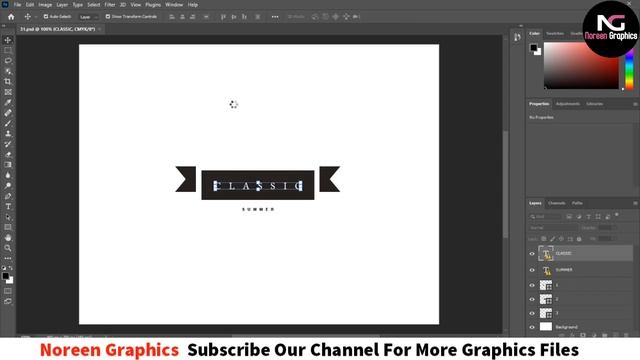Image resolution: width=640 pixels, height=360 pixels.
Task: Switch to the Paths tab
Action: (577, 203)
